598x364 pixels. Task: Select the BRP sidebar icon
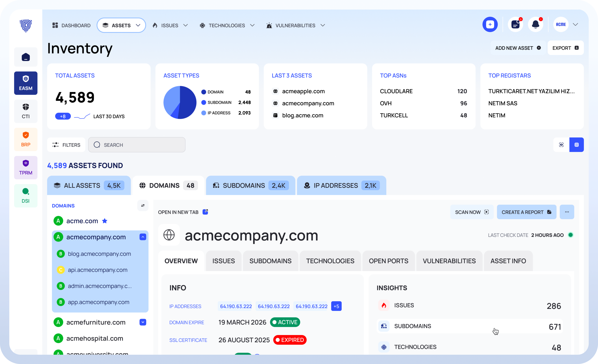[x=26, y=139]
